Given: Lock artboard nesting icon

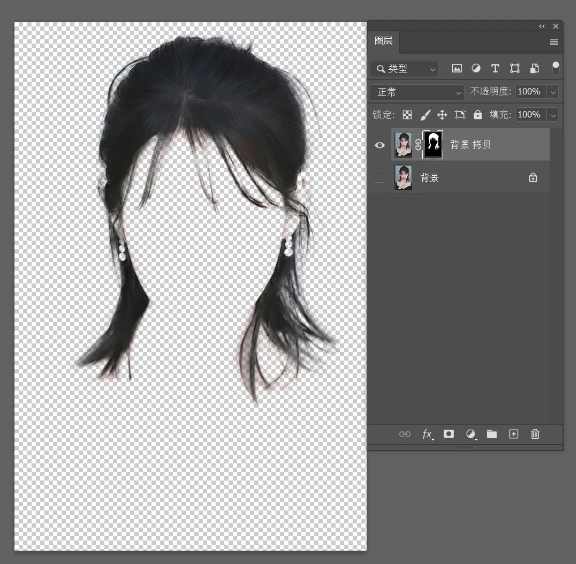Looking at the screenshot, I should (460, 115).
